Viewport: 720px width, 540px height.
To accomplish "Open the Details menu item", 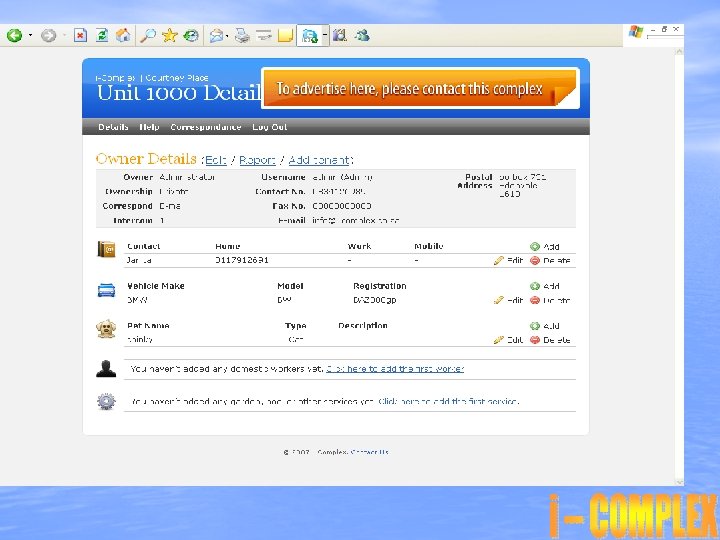I will 113,127.
